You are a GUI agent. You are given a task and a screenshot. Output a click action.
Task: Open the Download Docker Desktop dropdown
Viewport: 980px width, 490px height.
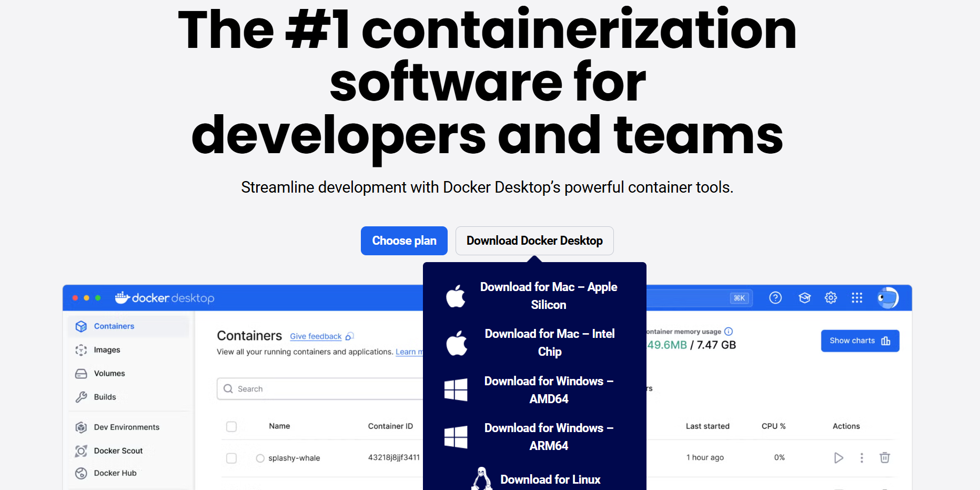pyautogui.click(x=534, y=241)
